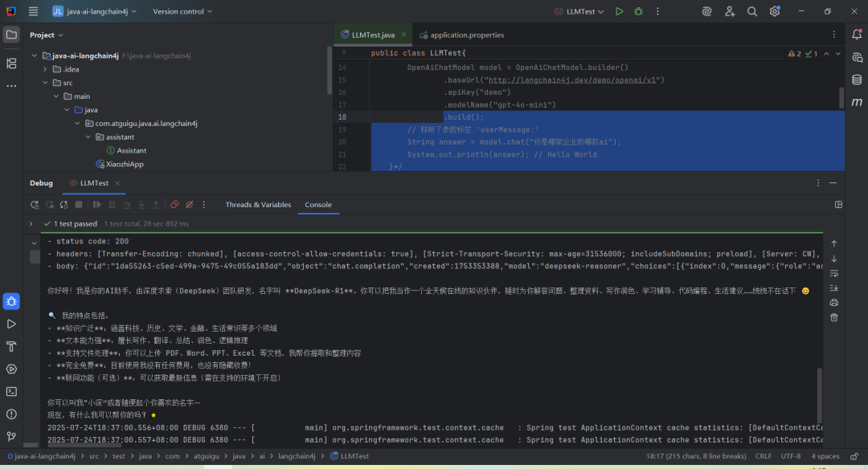Start debugging with the green bug icon
The image size is (868, 469).
tap(638, 11)
